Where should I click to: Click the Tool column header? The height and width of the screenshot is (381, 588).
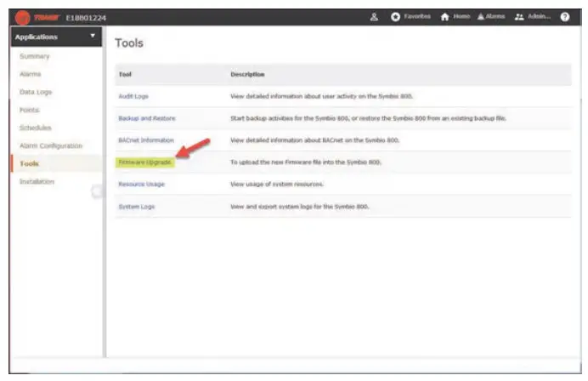[x=125, y=74]
